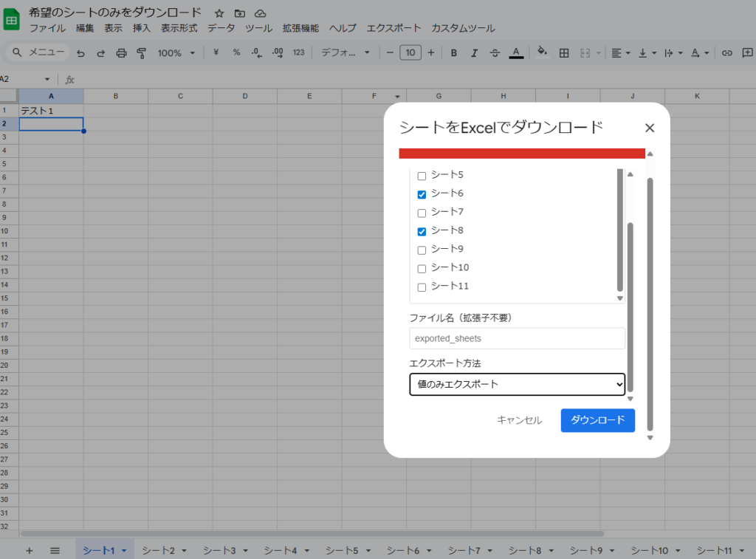This screenshot has height=559, width=756.
Task: Decrease decimal places
Action: click(257, 52)
